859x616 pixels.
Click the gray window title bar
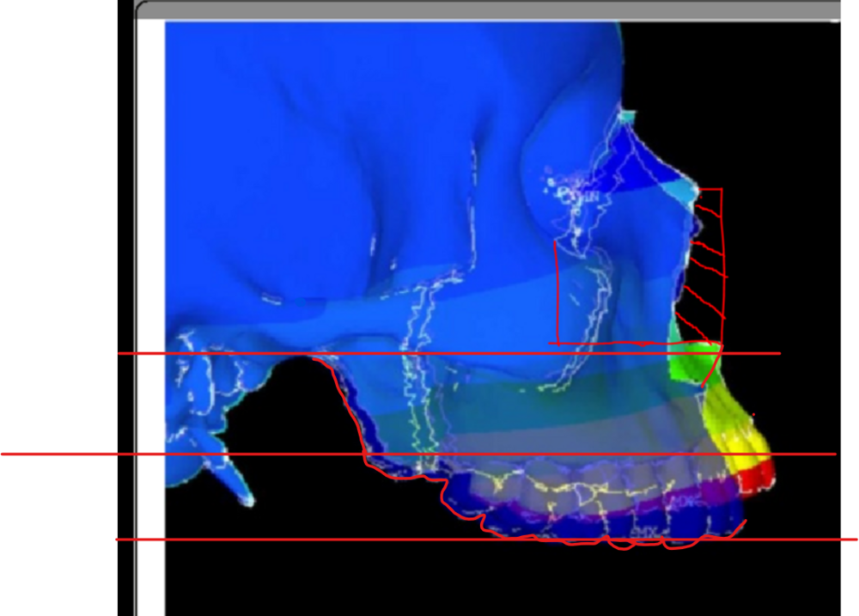(481, 10)
